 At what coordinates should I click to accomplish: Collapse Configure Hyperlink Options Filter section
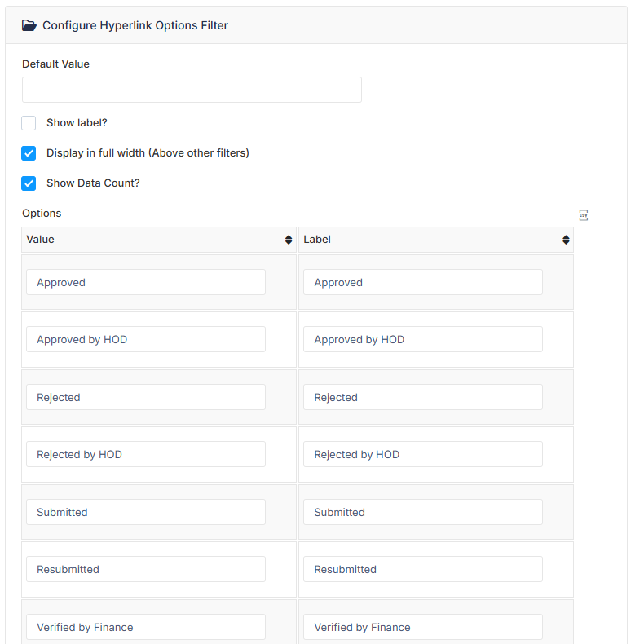(x=135, y=25)
